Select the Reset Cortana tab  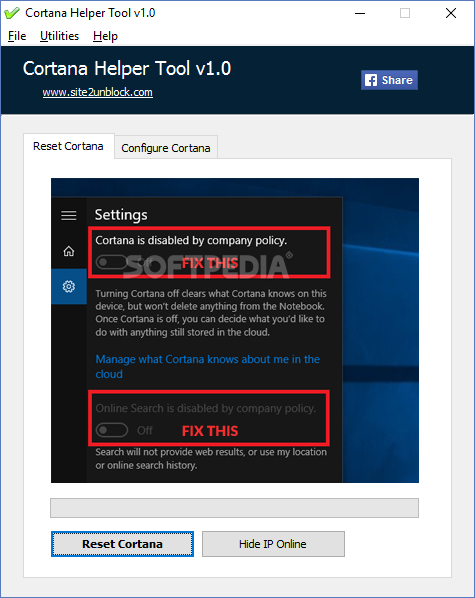(x=68, y=146)
